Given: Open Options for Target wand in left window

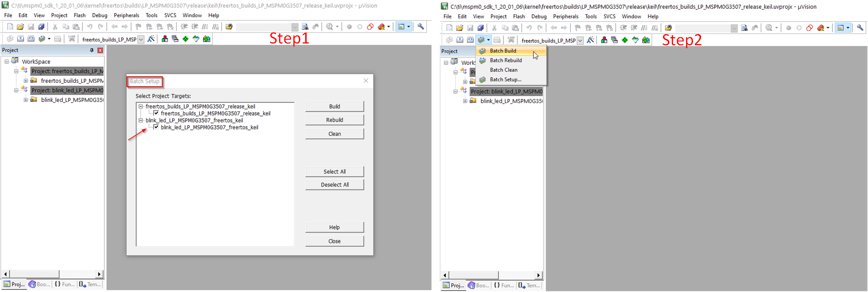Looking at the screenshot, I should pos(151,39).
